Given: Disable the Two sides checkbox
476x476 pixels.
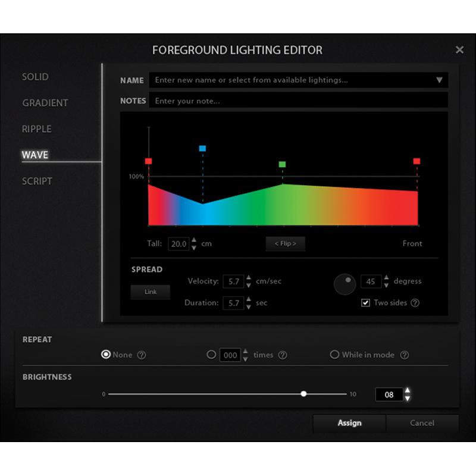Looking at the screenshot, I should coord(366,303).
